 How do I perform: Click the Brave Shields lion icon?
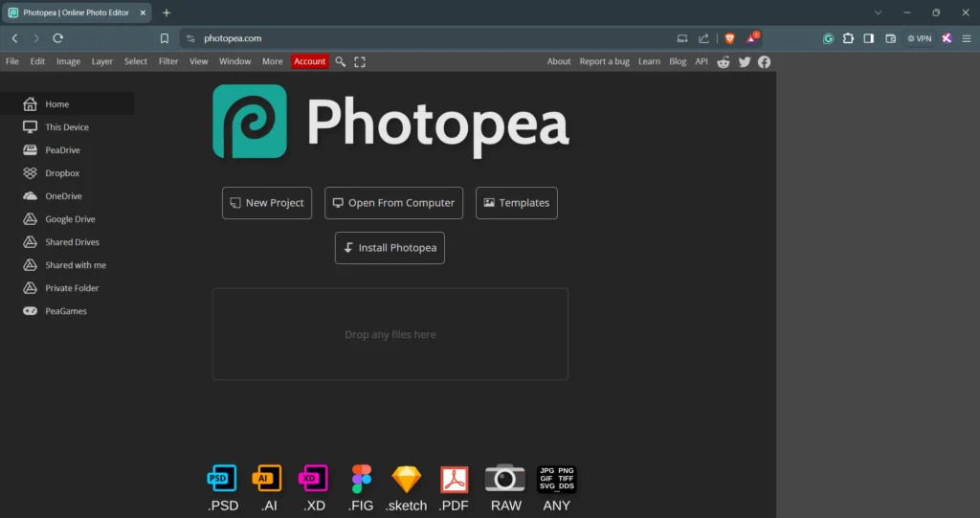(x=729, y=38)
